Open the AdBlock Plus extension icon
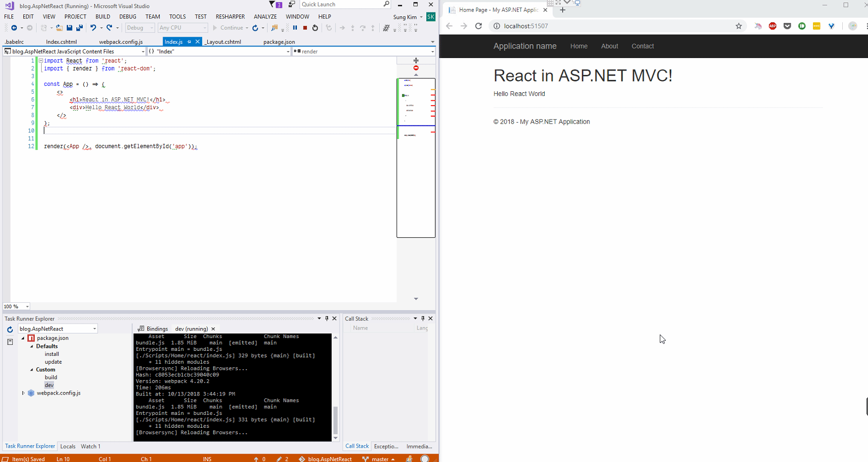This screenshot has width=868, height=462. 772,26
